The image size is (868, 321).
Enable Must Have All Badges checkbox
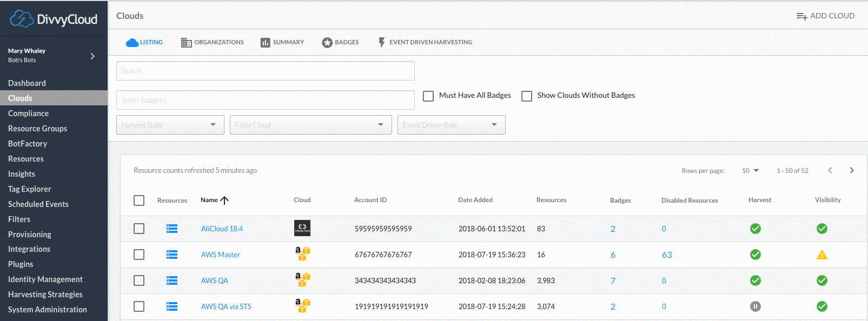point(428,96)
